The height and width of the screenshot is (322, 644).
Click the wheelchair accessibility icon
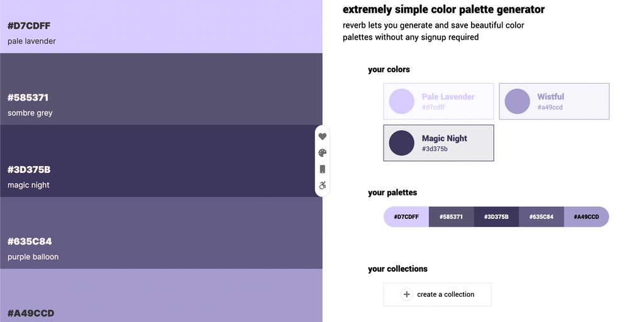323,186
